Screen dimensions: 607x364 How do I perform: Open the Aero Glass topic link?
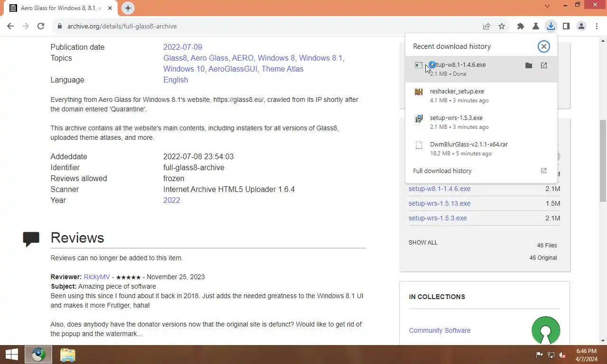(209, 58)
